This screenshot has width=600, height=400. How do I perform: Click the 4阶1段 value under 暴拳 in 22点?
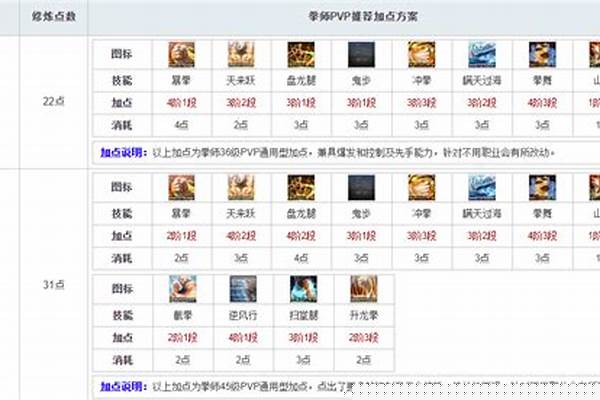click(x=181, y=103)
